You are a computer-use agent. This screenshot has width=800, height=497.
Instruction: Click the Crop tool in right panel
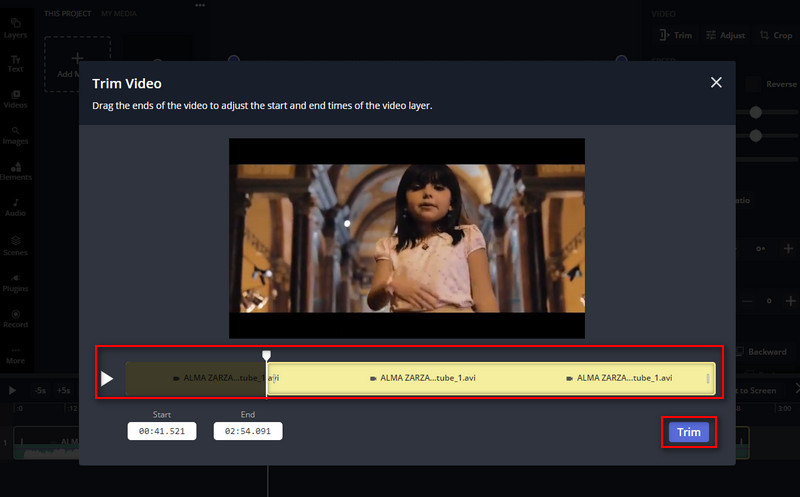[x=776, y=35]
